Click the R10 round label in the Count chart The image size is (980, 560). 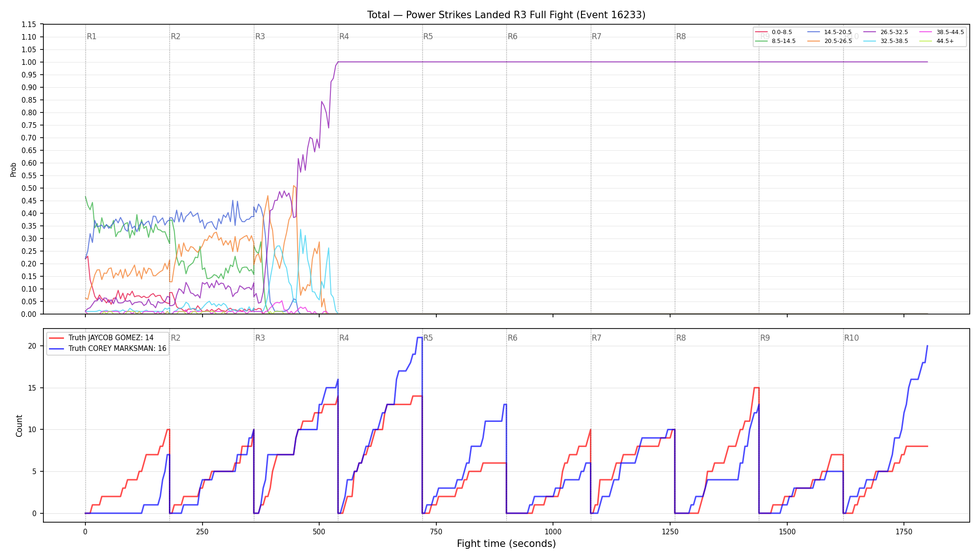(851, 338)
